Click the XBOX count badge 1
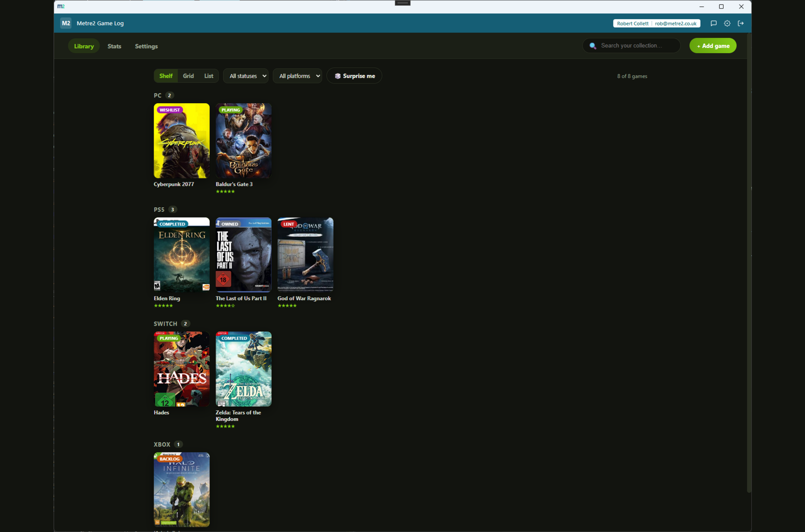The image size is (805, 532). pos(178,444)
